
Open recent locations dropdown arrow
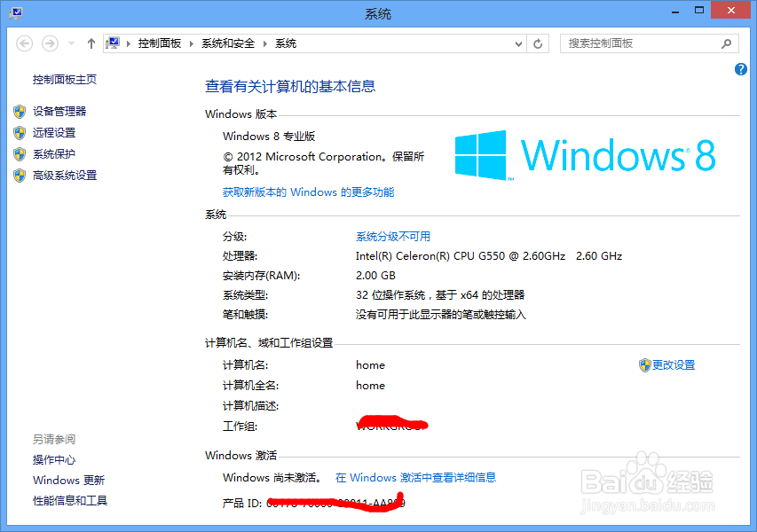pos(72,44)
